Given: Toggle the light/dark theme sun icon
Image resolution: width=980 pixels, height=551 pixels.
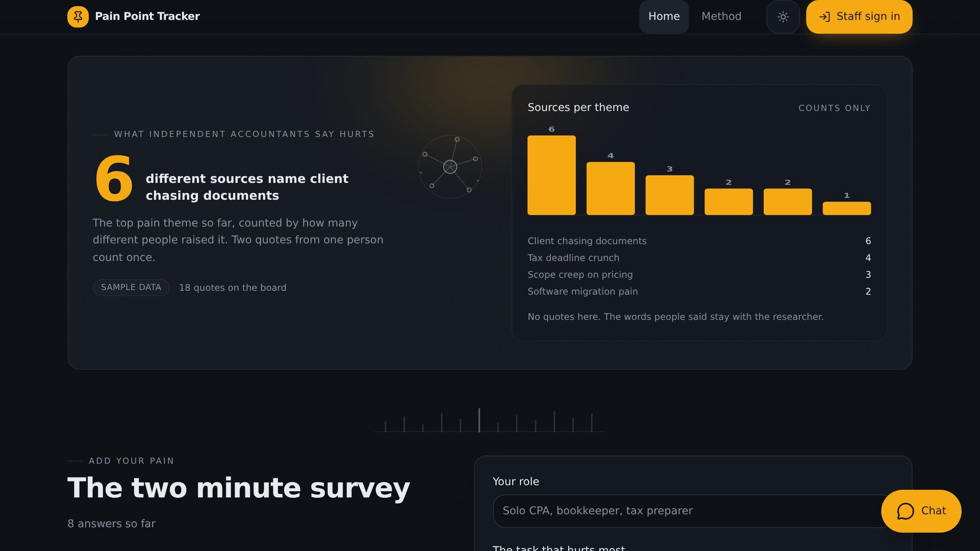Looking at the screenshot, I should click(783, 16).
